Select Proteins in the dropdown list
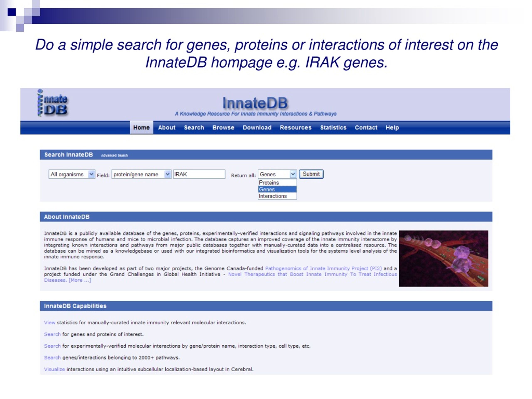This screenshot has width=532, height=399. [277, 182]
